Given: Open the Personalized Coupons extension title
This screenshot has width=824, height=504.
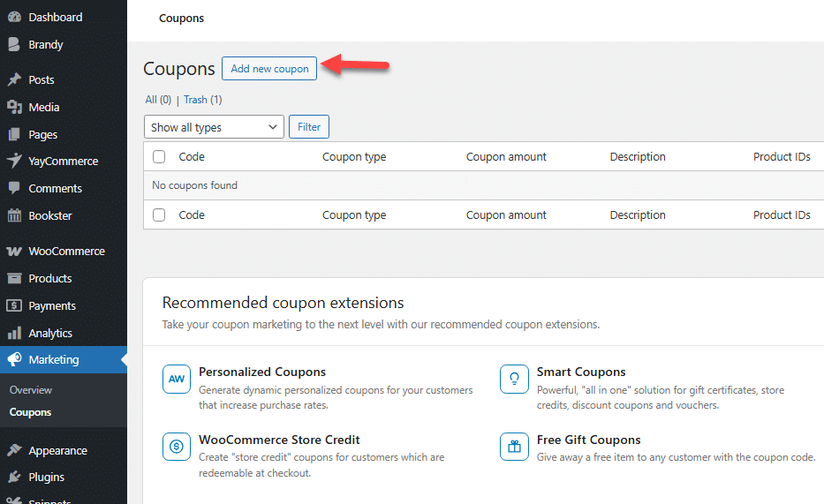Looking at the screenshot, I should click(x=262, y=372).
